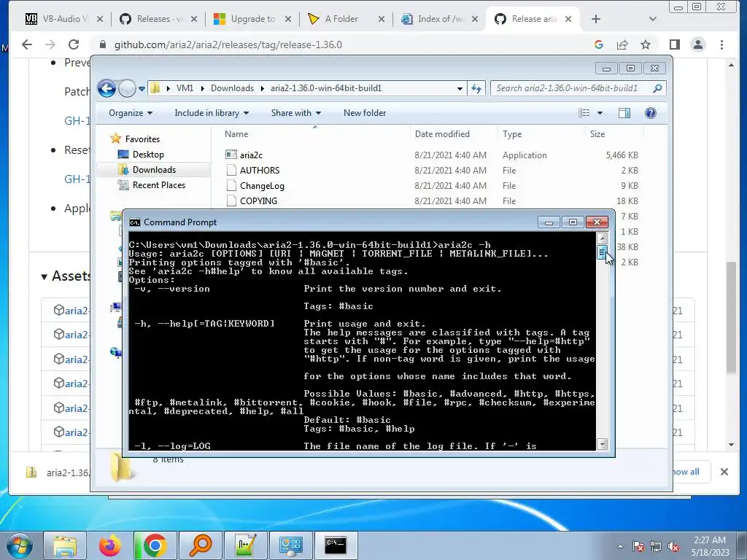The image size is (747, 560).
Task: Open File Explorer from taskbar
Action: [x=65, y=545]
